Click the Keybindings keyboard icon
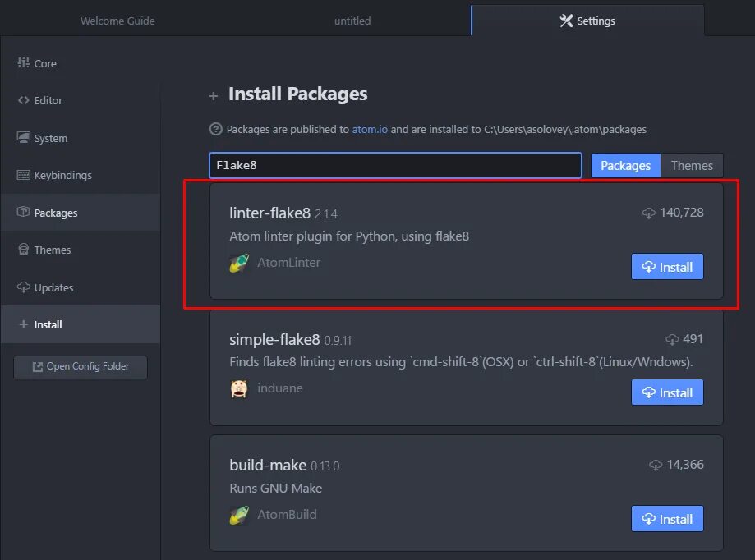 pyautogui.click(x=23, y=175)
